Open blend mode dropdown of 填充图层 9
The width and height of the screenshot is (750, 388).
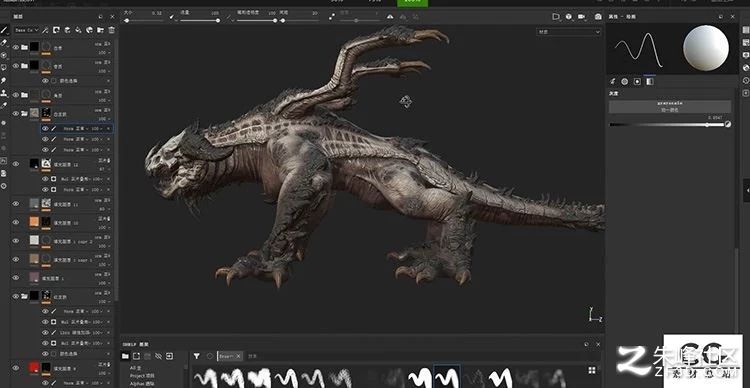(105, 365)
